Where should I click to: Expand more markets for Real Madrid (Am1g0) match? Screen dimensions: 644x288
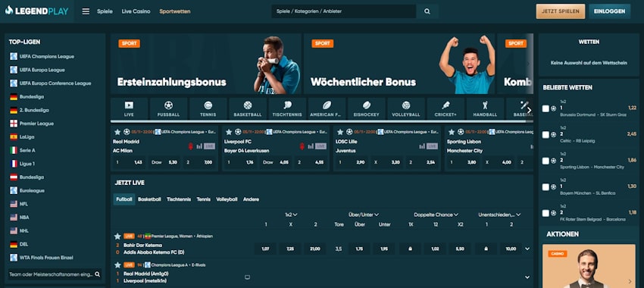(x=527, y=277)
